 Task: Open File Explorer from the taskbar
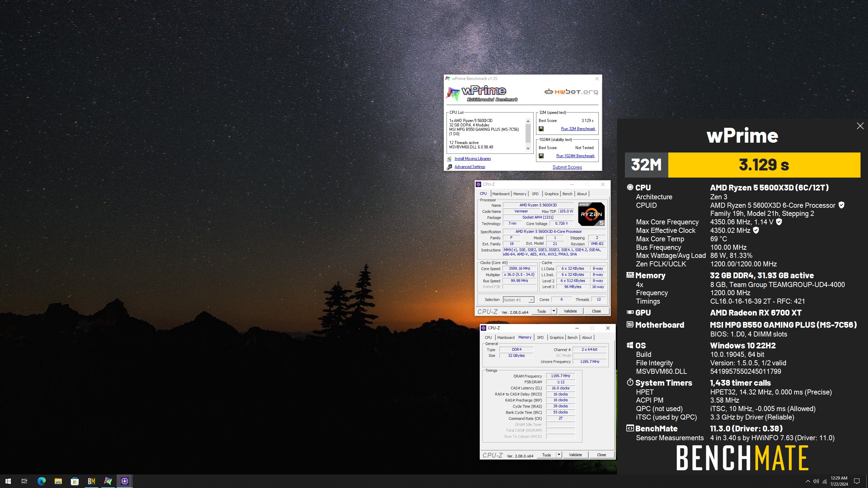click(x=58, y=481)
